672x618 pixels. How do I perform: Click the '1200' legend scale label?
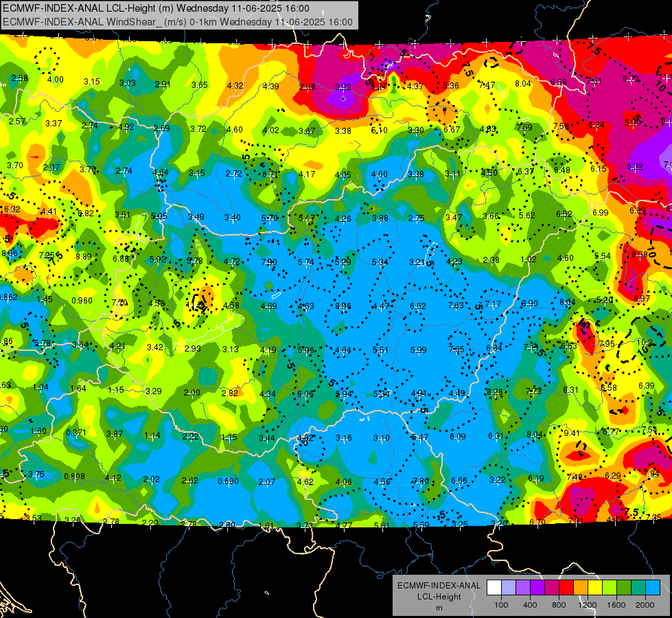point(587,605)
